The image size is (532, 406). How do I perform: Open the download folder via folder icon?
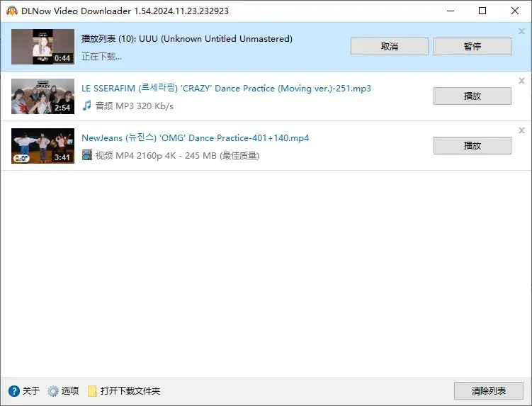click(x=92, y=391)
